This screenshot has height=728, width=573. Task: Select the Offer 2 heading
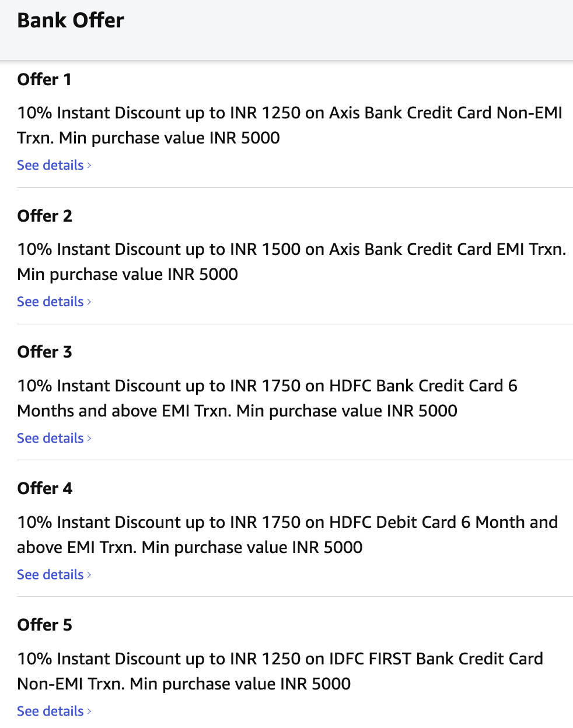(x=44, y=216)
